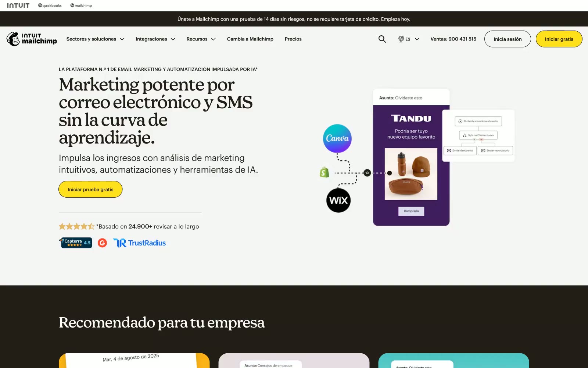Click the Intuit logo in top bar

point(18,6)
